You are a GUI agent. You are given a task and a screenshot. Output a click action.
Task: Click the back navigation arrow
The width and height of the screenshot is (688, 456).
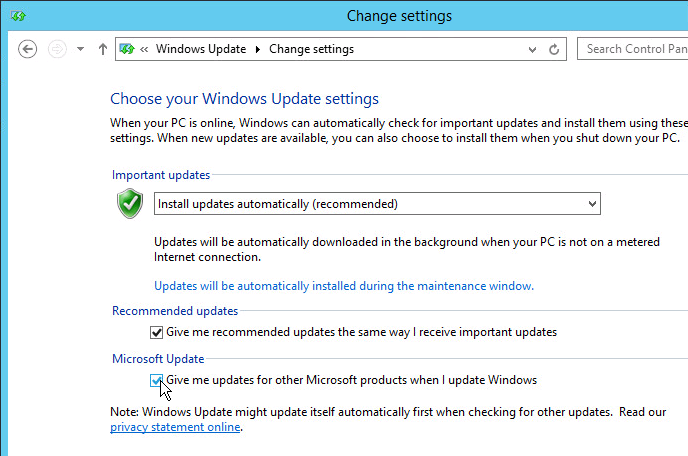coord(27,49)
